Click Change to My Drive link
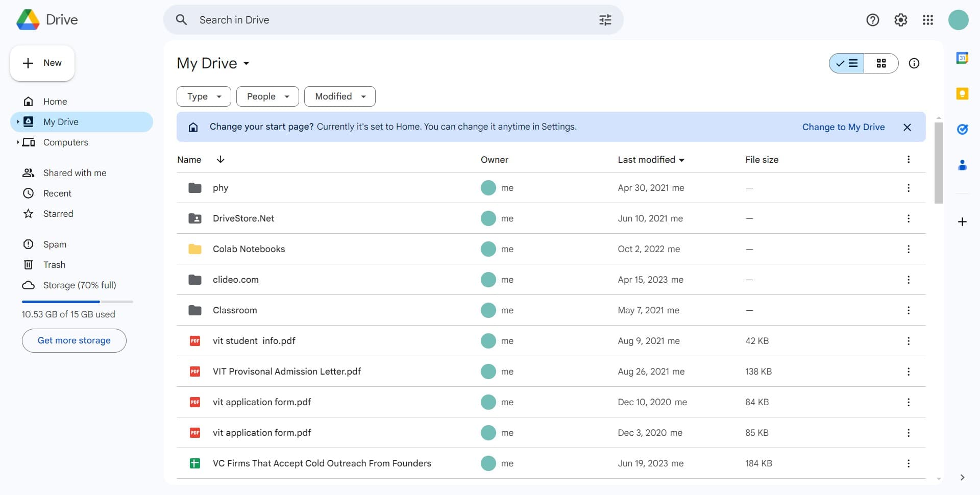Image resolution: width=980 pixels, height=495 pixels. tap(843, 127)
